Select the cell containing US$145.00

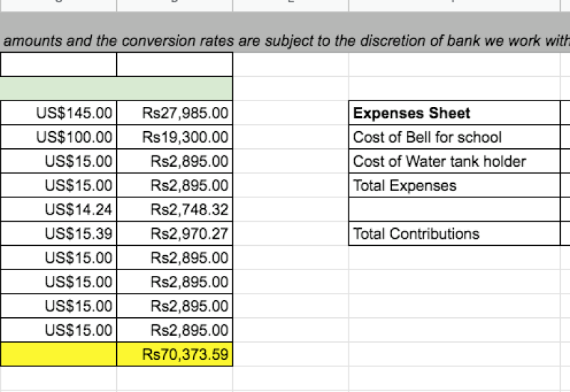tap(58, 113)
